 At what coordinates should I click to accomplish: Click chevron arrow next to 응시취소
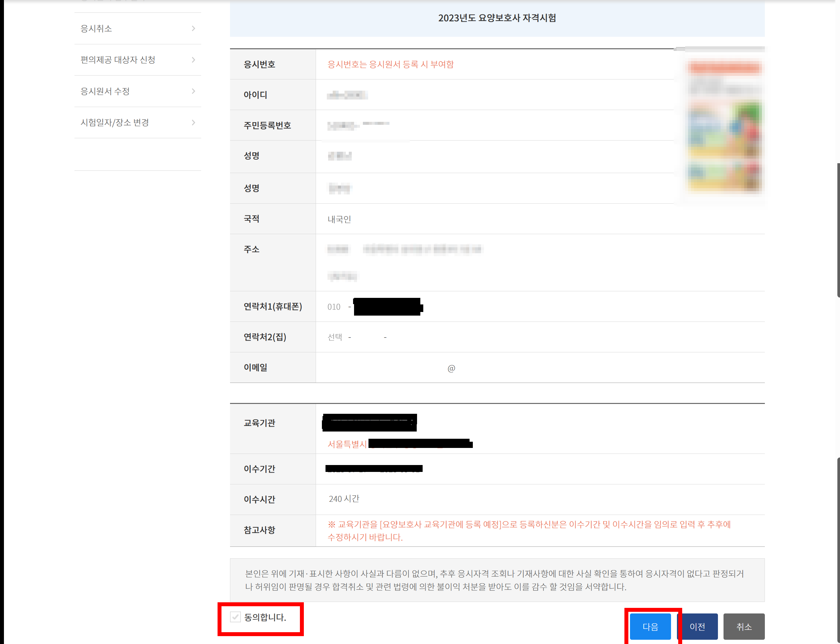(x=194, y=29)
